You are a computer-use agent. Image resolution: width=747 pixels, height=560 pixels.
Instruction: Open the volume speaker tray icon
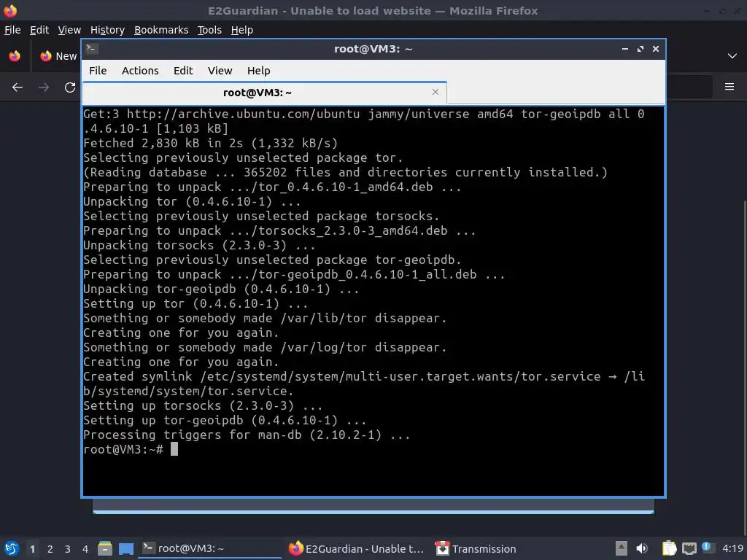[x=642, y=548]
